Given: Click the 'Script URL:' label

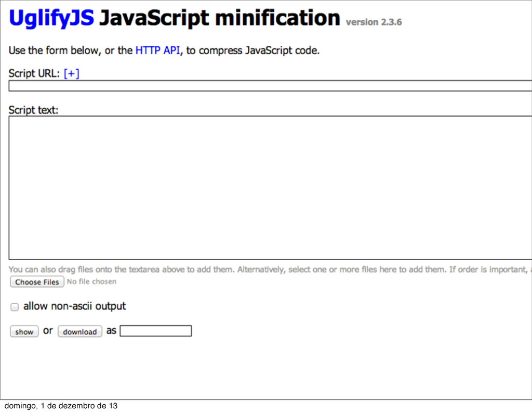Looking at the screenshot, I should pos(34,73).
